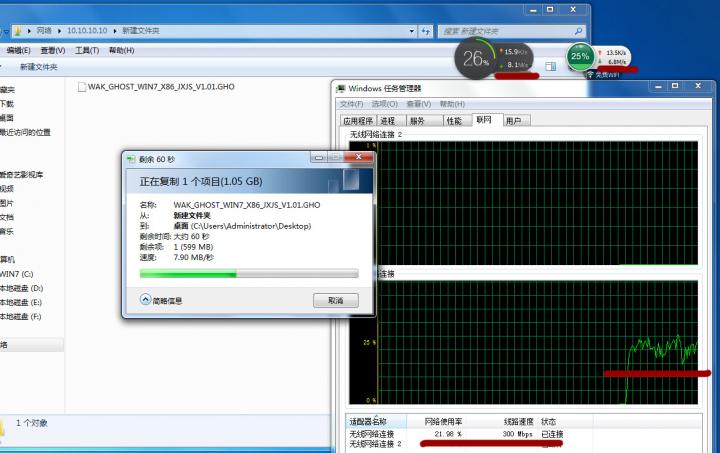The width and height of the screenshot is (720, 453).
Task: Select 文档 library in navigation pane
Action: [7, 217]
